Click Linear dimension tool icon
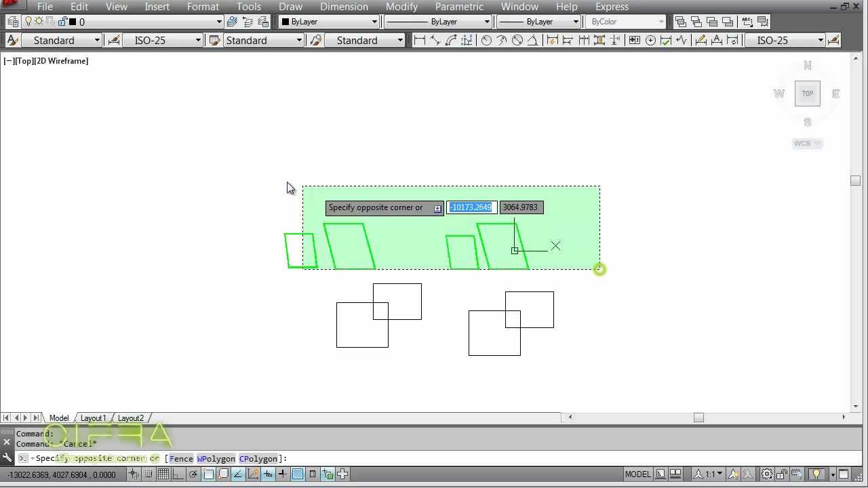868x488 pixels. click(x=419, y=40)
